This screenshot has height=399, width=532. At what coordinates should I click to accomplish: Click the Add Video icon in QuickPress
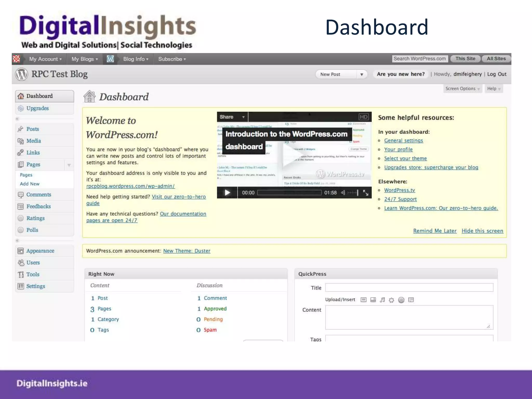[x=373, y=300]
